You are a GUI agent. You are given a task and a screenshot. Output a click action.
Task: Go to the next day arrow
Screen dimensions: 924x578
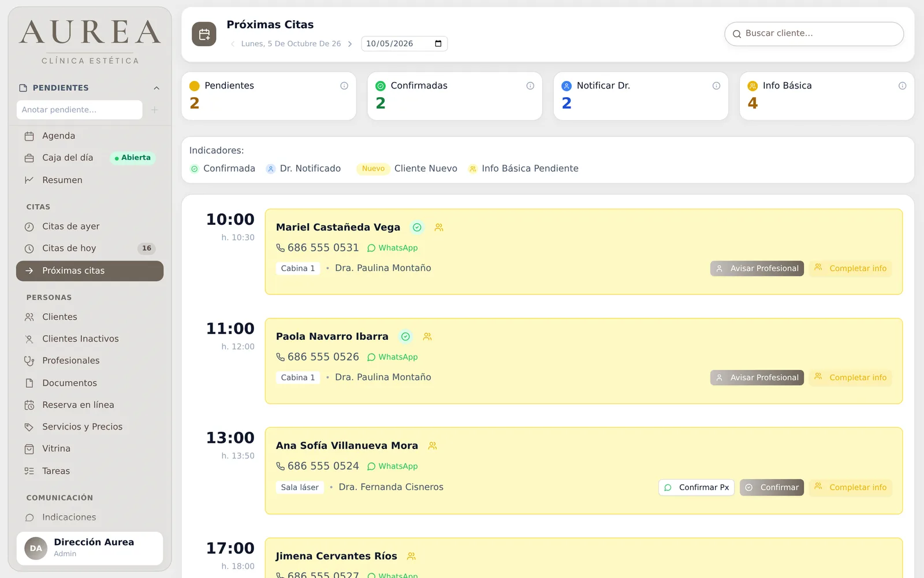pos(350,44)
